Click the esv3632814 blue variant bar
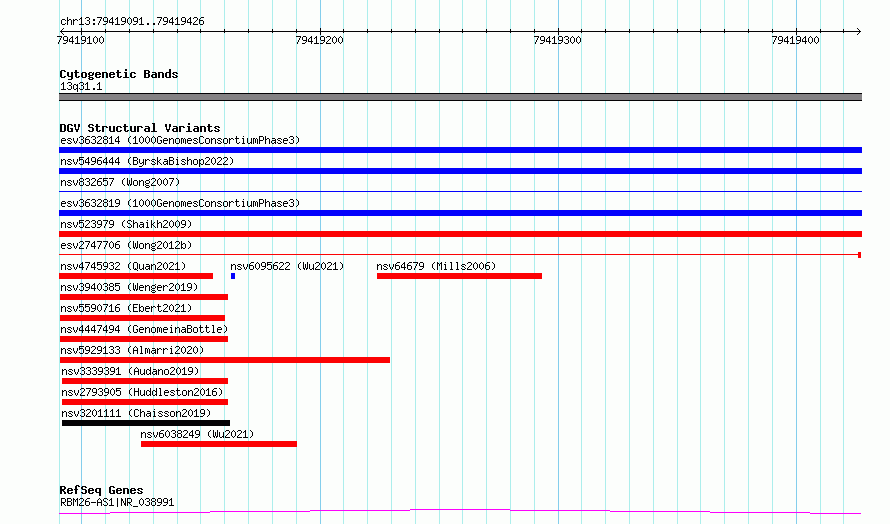The width and height of the screenshot is (890, 524). tap(460, 150)
